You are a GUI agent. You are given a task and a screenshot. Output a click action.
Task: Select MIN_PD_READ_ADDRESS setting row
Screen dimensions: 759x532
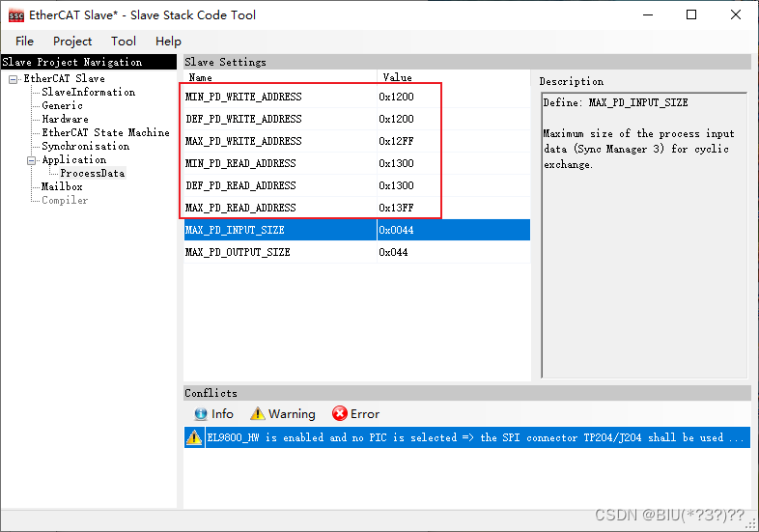point(356,163)
